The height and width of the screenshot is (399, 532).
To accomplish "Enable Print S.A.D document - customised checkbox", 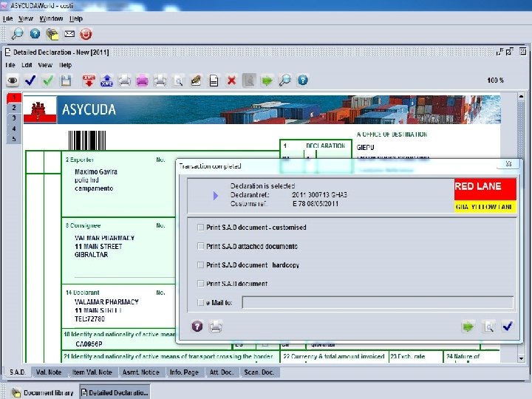I will pyautogui.click(x=200, y=228).
